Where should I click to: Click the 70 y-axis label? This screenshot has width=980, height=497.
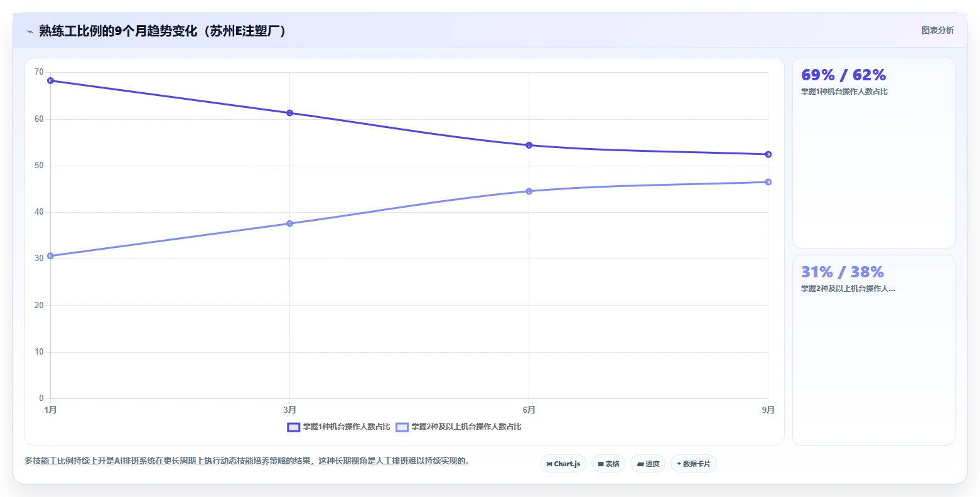[x=39, y=72]
